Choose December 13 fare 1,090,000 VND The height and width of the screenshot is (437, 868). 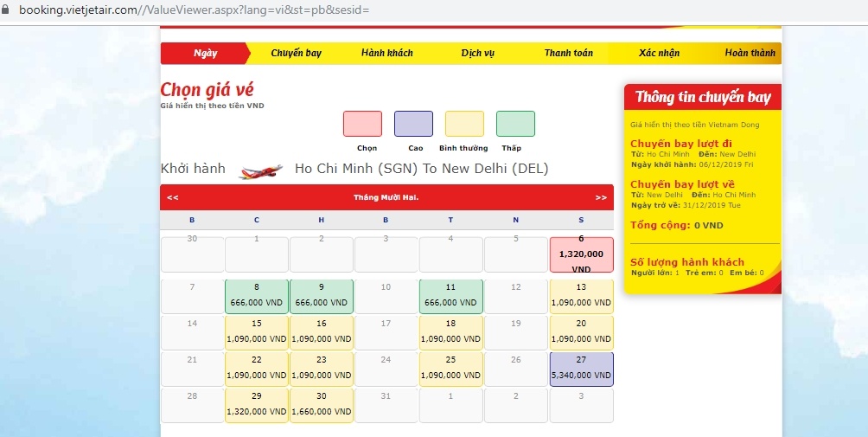[581, 295]
